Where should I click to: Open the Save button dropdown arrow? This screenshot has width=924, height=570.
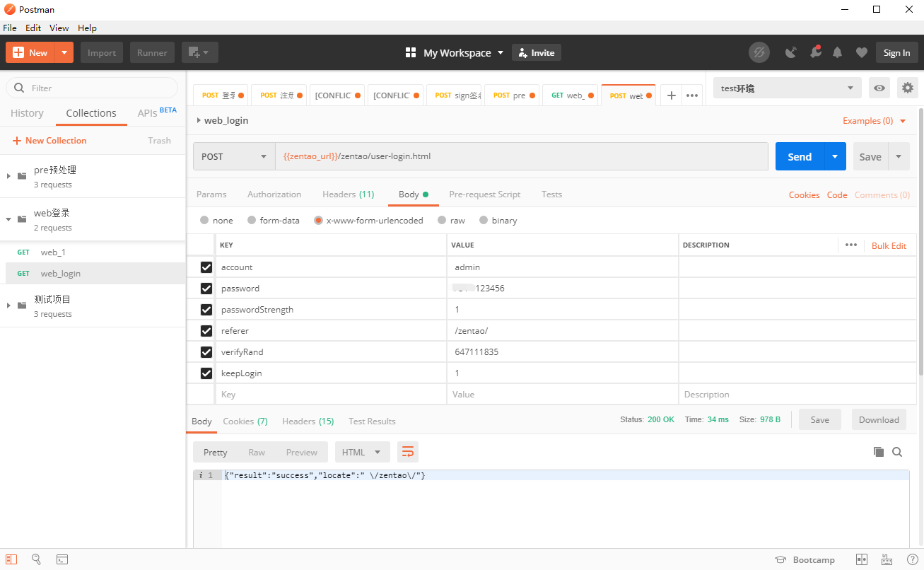pos(899,156)
